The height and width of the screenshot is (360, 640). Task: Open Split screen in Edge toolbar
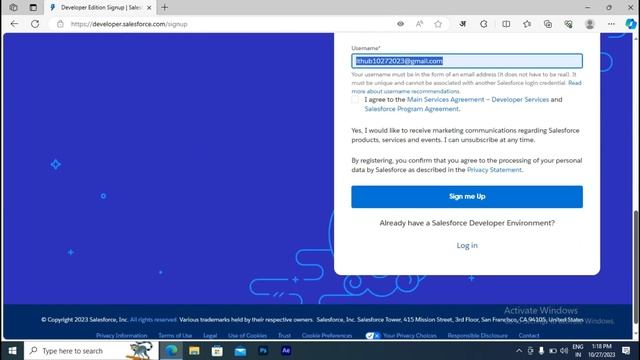(506, 24)
